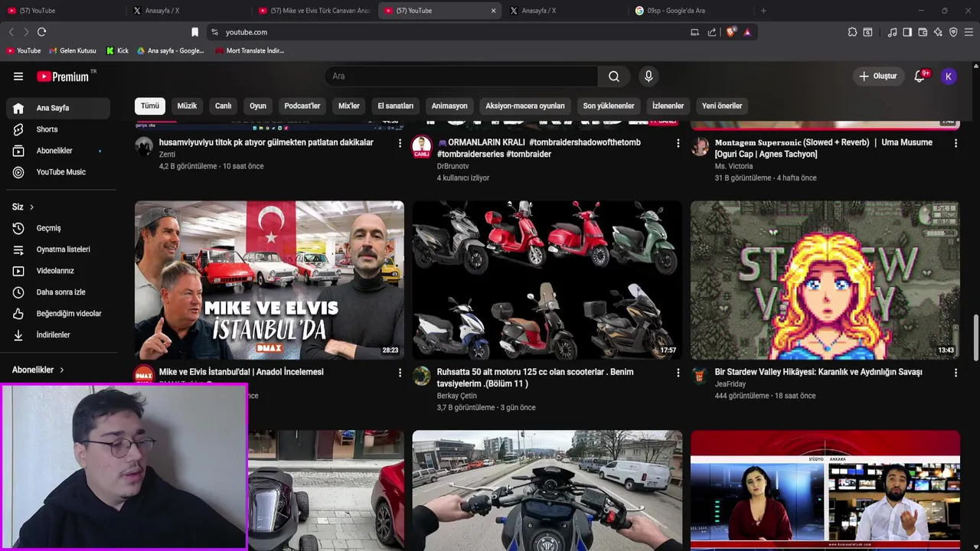Open the Brave Playlist music note icon
Screen dimensions: 980x551
coord(892,32)
